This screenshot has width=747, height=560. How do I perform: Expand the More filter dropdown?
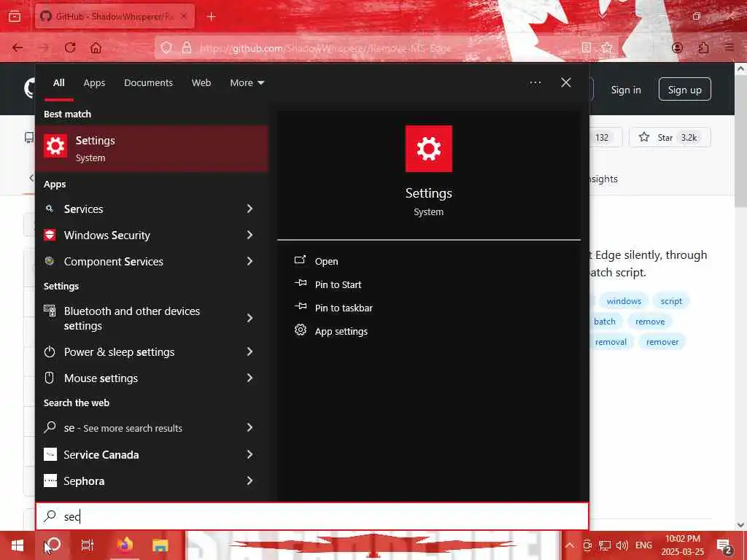(x=247, y=83)
